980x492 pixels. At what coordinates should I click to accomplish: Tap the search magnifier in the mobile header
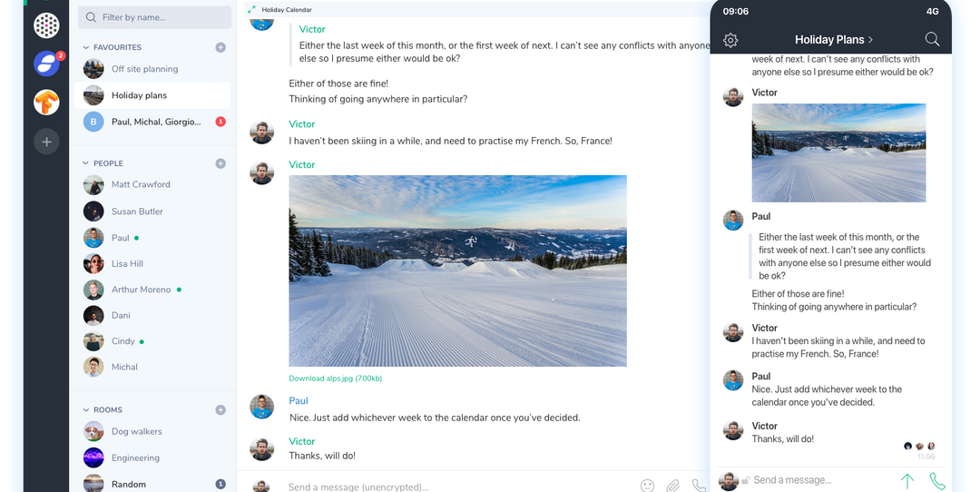[932, 39]
